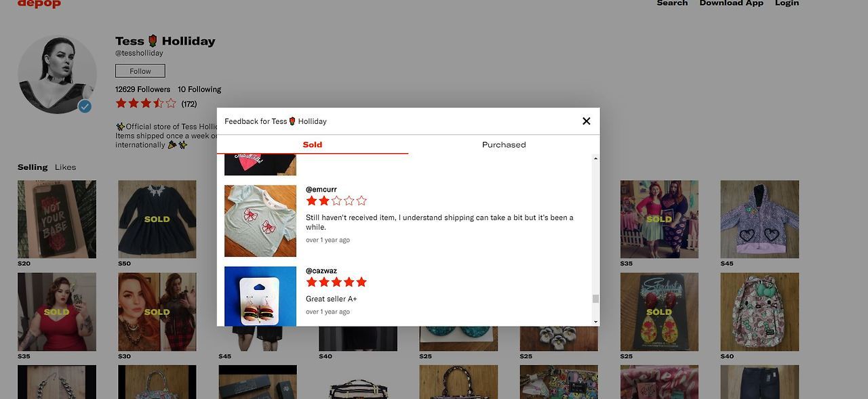Open the black-and-white striped bag listing
This screenshot has height=399, width=868.
[358, 382]
